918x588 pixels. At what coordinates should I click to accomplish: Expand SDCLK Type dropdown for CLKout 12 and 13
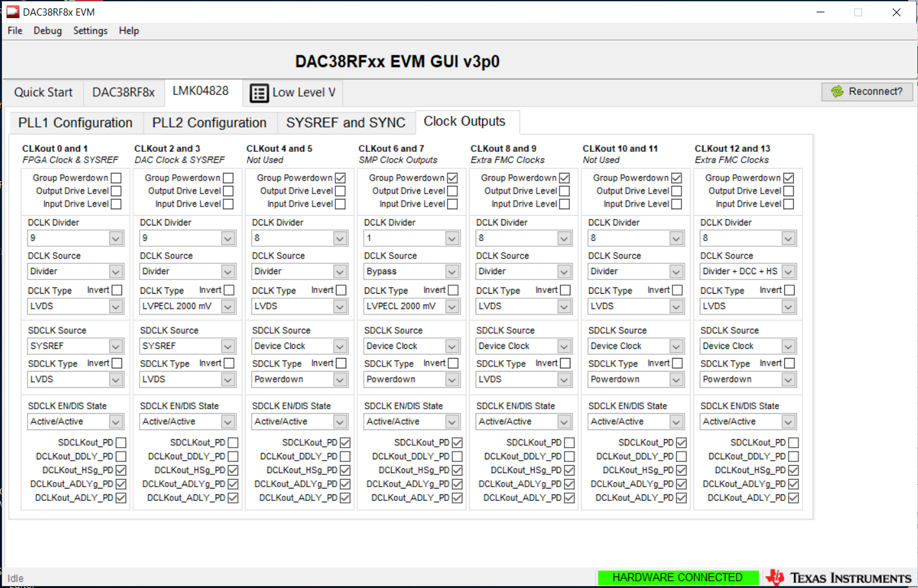(748, 379)
